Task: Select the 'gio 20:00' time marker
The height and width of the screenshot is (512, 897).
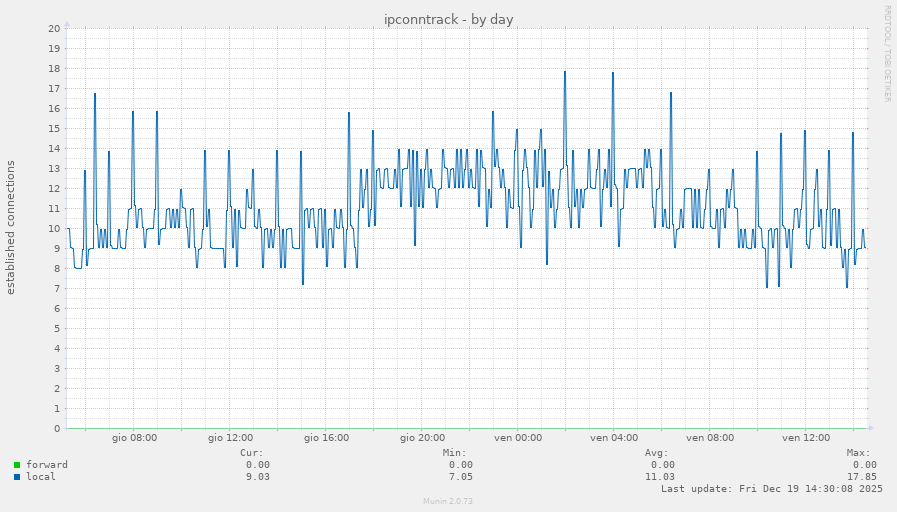Action: [x=422, y=438]
